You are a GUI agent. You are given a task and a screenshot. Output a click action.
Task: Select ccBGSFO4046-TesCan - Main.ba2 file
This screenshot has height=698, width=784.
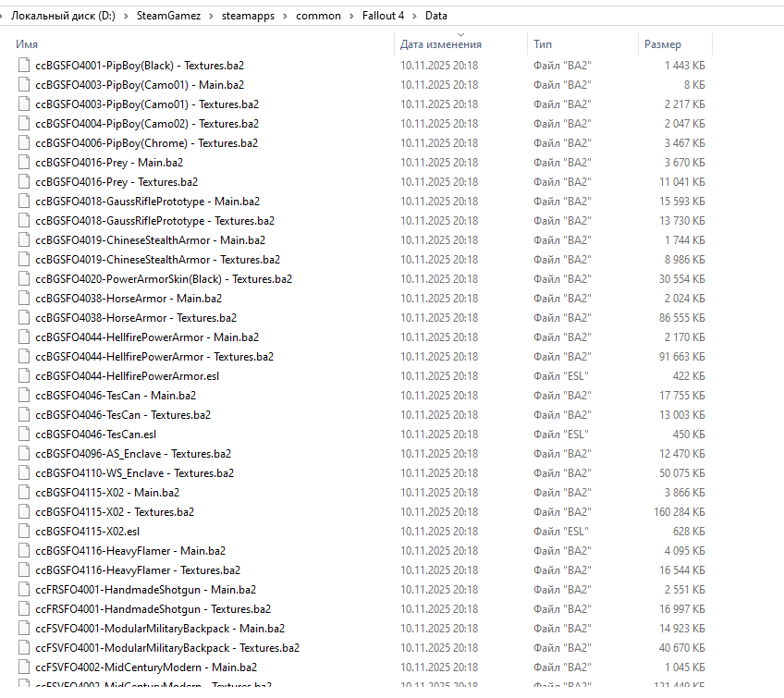click(116, 396)
